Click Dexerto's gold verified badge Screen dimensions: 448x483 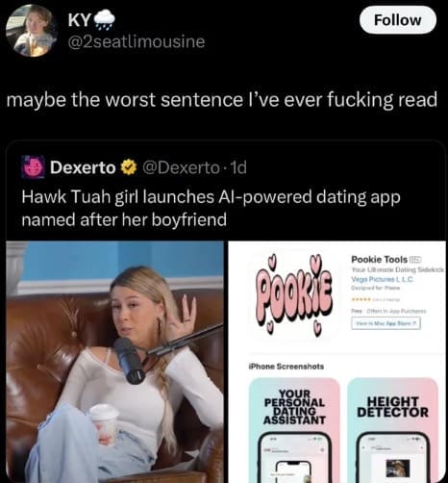[129, 167]
